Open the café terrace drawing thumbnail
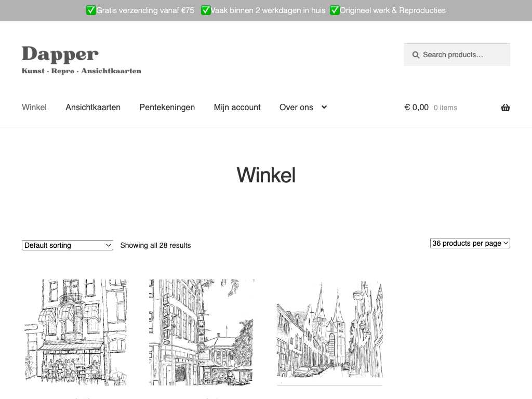Viewport: 532px width, 399px height. (x=75, y=332)
